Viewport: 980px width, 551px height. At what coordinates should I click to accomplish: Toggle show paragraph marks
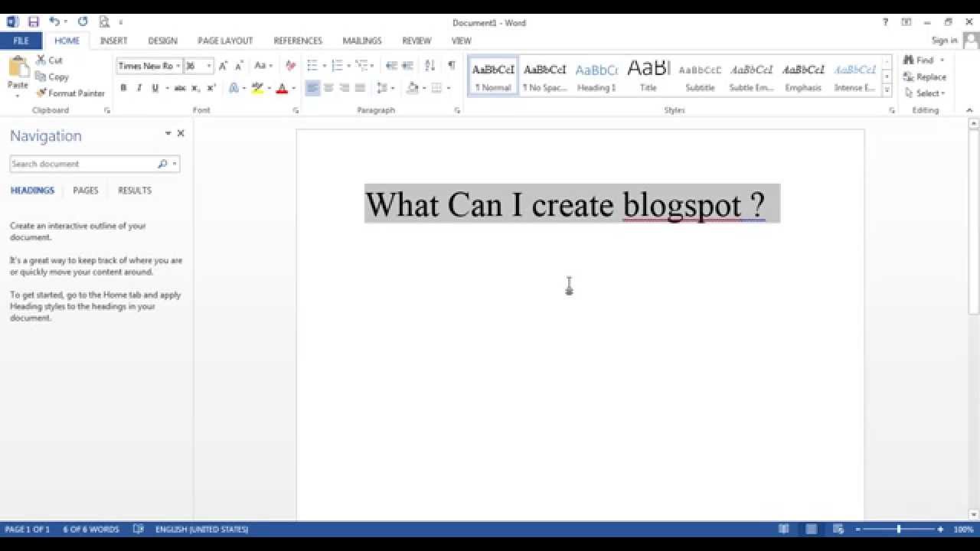click(x=452, y=66)
